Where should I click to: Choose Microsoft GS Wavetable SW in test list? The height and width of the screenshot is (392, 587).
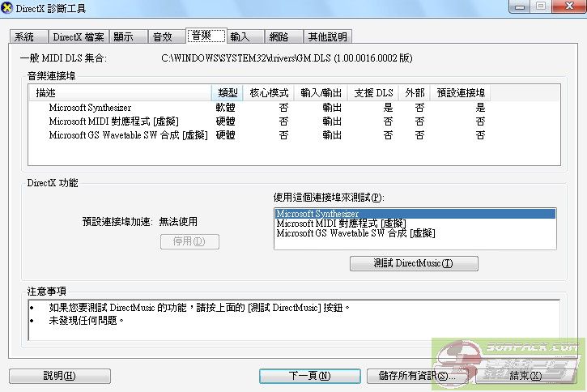[x=356, y=233]
